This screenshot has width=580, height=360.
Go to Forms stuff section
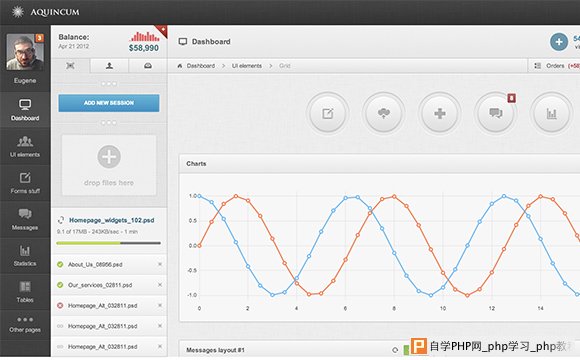25,183
